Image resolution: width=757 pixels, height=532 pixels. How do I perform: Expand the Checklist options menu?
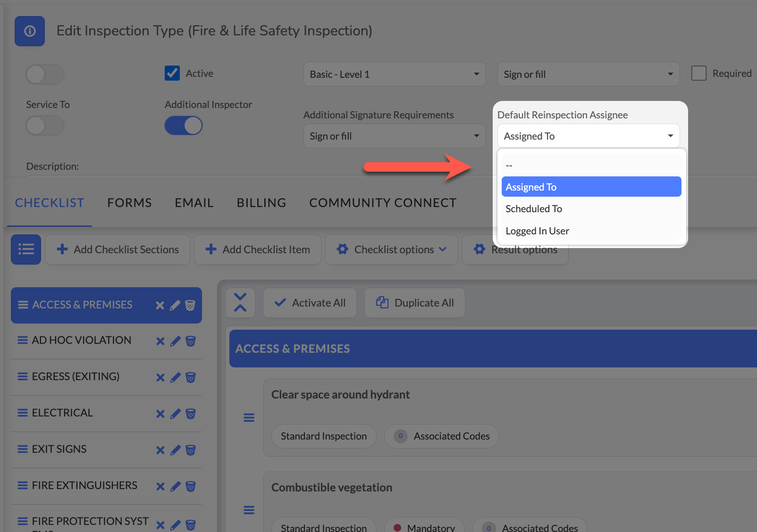392,249
